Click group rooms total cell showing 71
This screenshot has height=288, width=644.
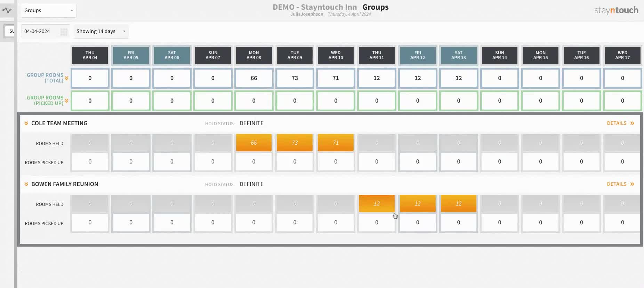[x=336, y=78]
